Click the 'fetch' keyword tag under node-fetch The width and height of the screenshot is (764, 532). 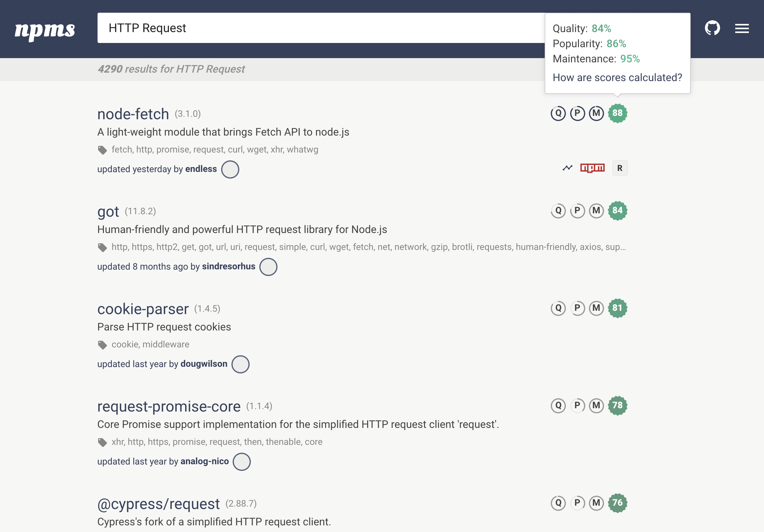tap(122, 149)
